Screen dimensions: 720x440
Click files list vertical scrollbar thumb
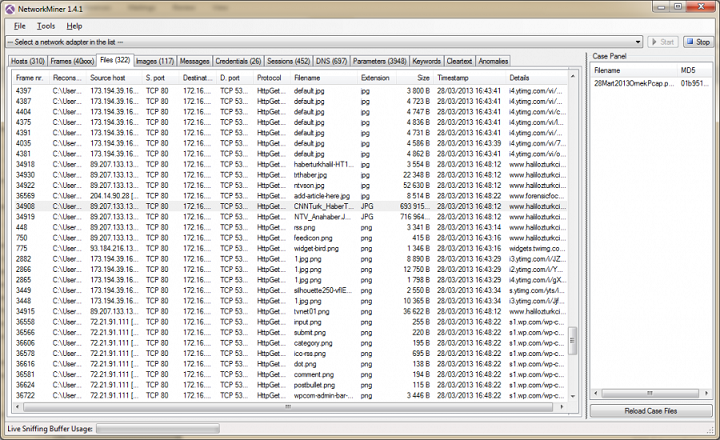click(573, 340)
